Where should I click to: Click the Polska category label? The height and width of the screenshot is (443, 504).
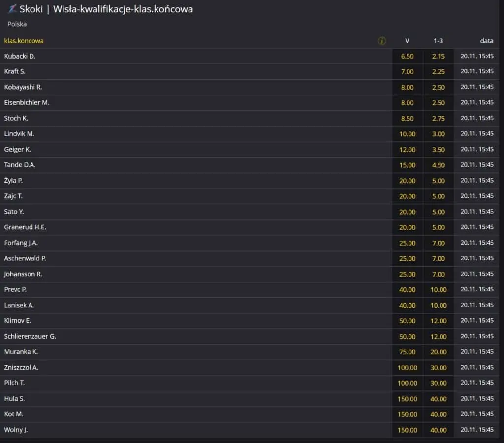click(x=17, y=24)
